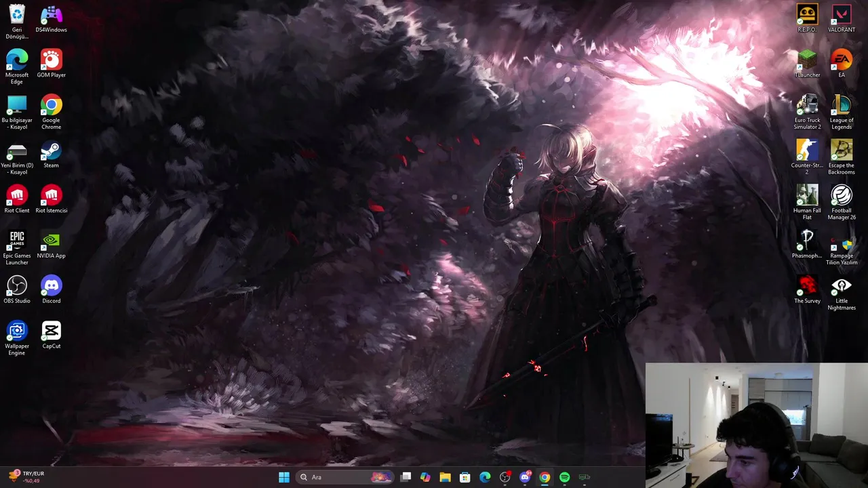Open Football Manager 26
Image resolution: width=868 pixels, height=488 pixels.
842,202
